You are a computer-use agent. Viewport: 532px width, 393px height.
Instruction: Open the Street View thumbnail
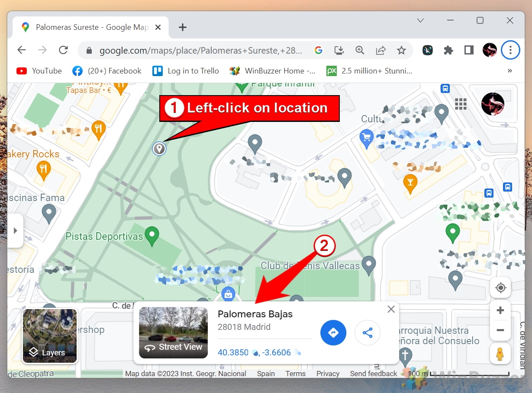coord(173,332)
